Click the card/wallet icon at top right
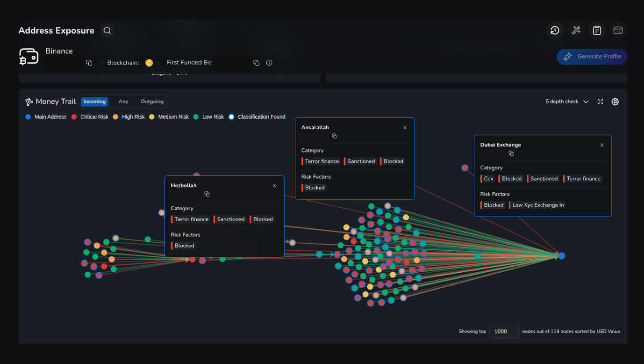 pos(618,30)
